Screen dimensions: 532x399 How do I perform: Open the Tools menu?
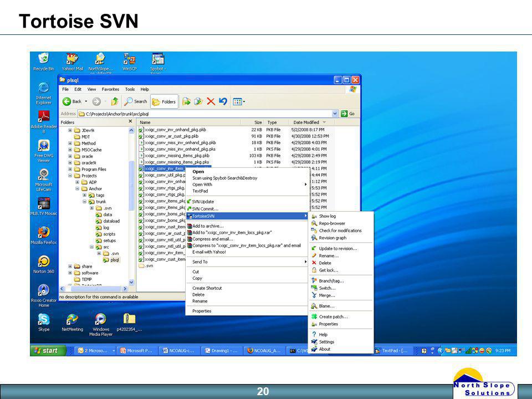(130, 89)
